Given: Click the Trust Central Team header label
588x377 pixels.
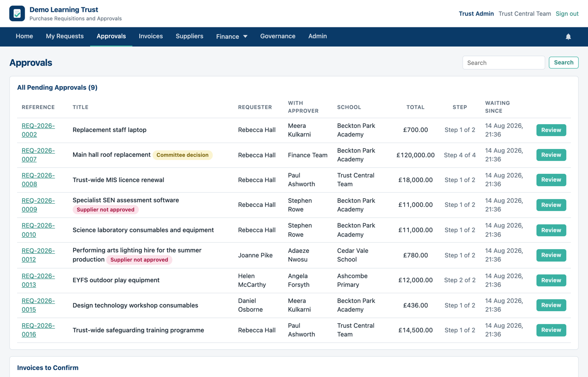Looking at the screenshot, I should [525, 14].
